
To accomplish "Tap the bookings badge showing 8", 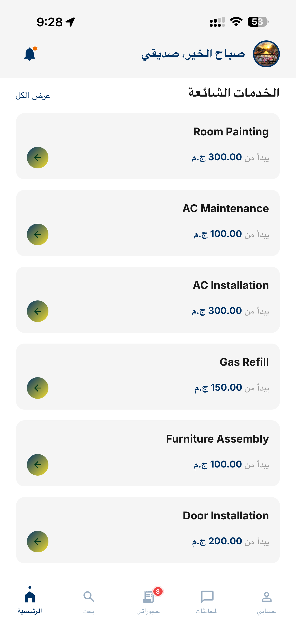I will (158, 591).
